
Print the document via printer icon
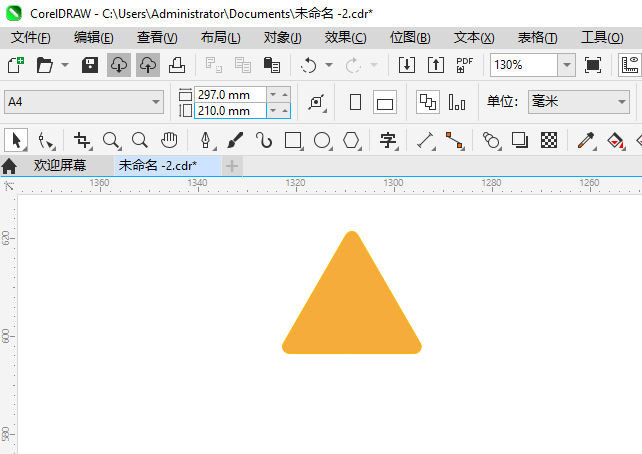[x=177, y=65]
